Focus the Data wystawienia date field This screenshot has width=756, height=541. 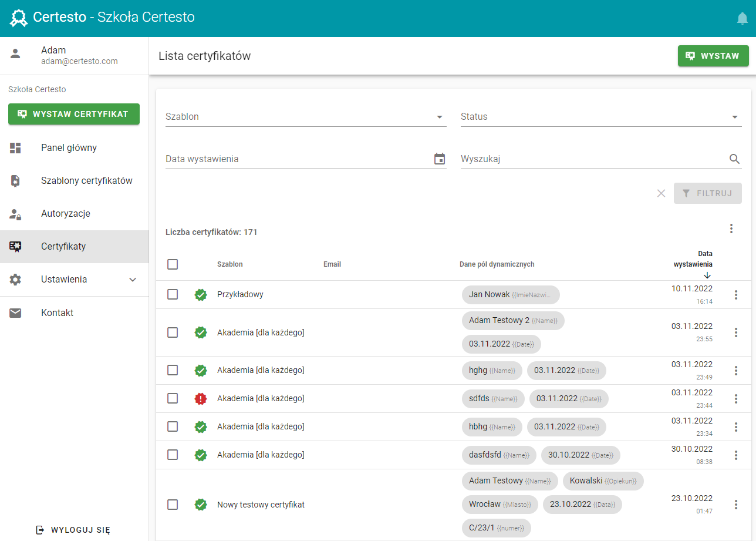pyautogui.click(x=306, y=159)
